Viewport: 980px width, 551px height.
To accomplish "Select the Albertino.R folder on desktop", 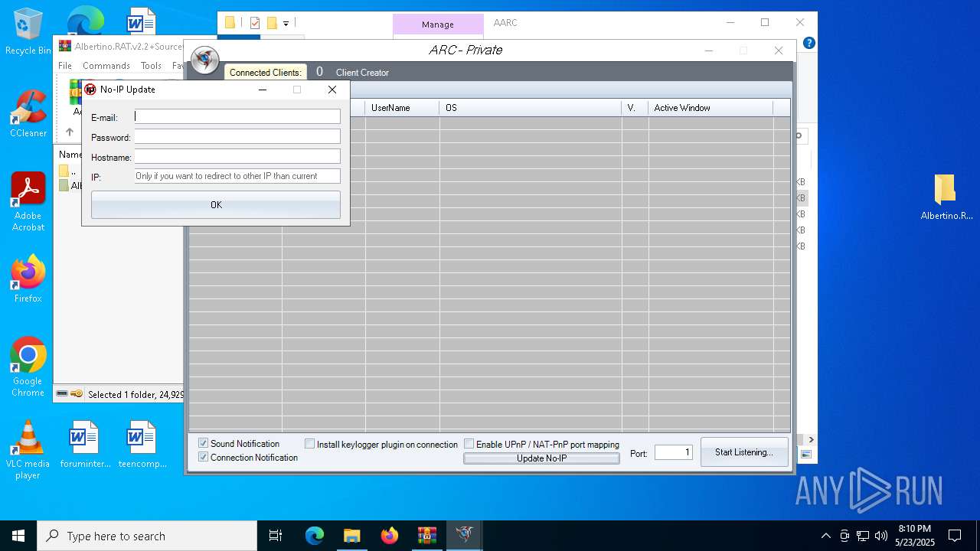I will (946, 197).
